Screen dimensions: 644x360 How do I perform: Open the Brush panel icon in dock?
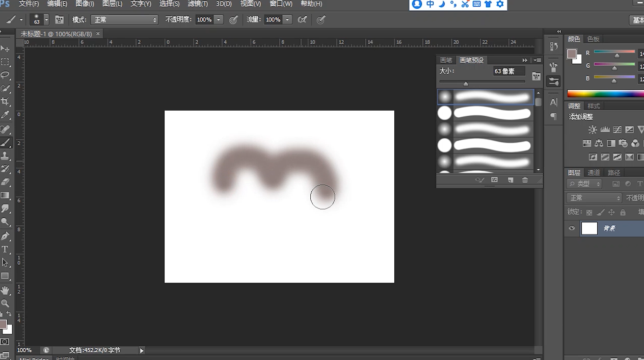tap(554, 67)
